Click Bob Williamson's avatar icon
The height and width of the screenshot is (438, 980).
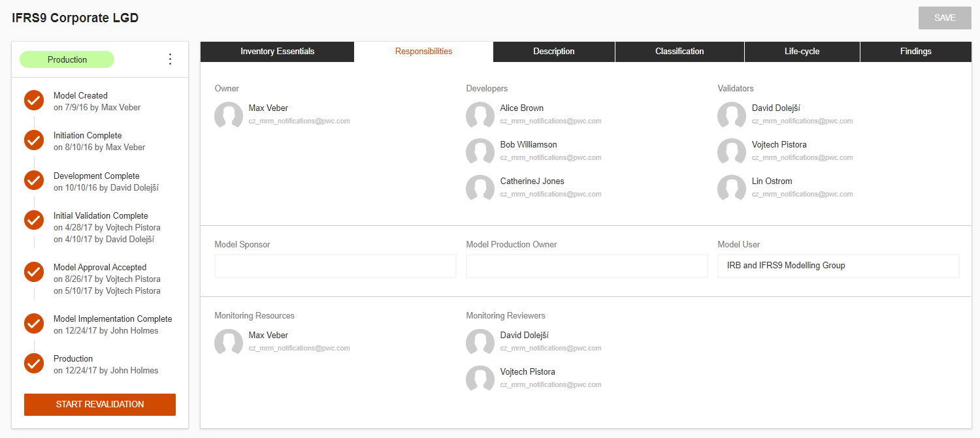click(x=480, y=151)
